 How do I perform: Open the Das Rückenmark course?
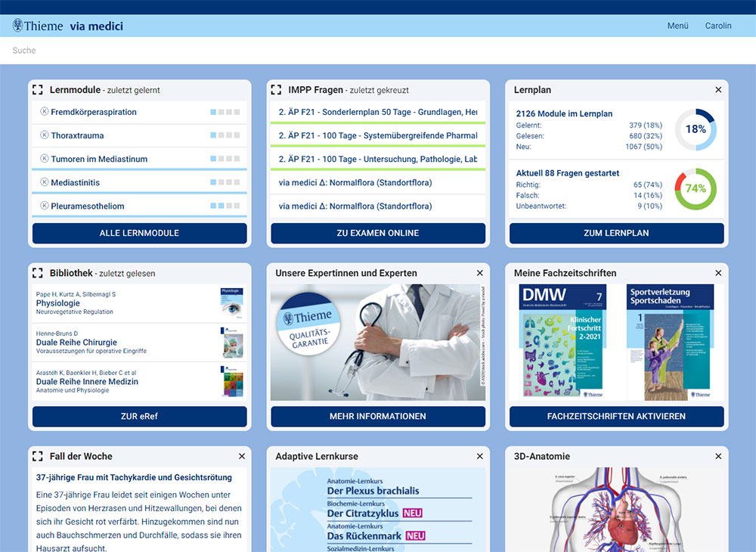click(x=364, y=536)
